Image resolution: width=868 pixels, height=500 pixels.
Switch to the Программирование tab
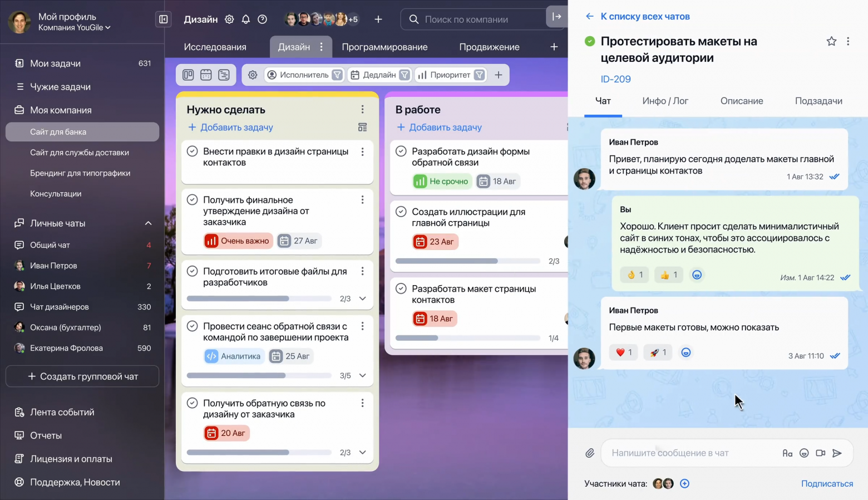[384, 47]
